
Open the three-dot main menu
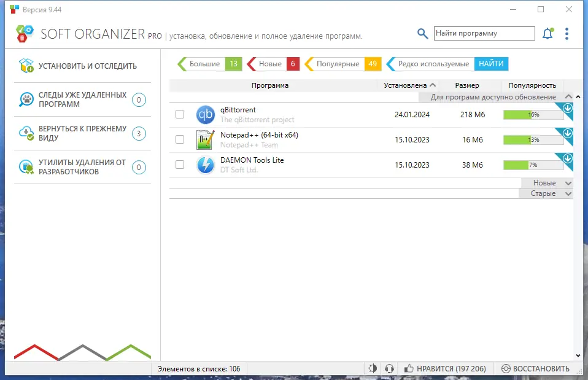point(567,34)
